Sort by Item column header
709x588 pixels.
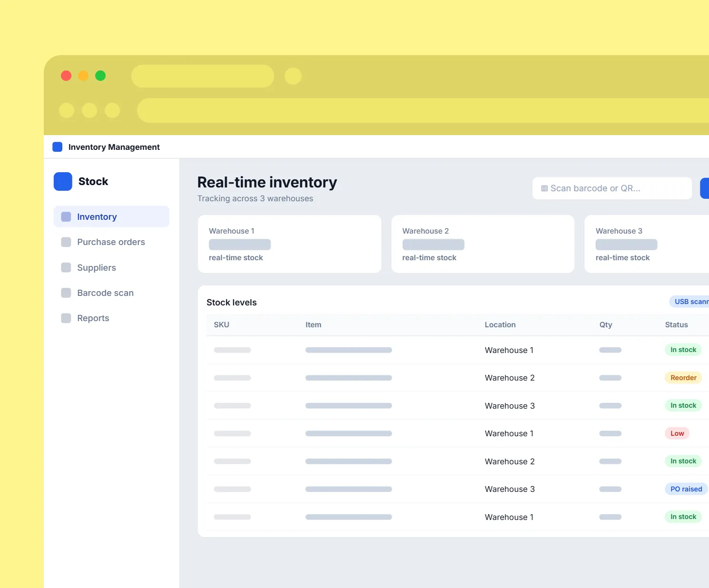point(314,324)
